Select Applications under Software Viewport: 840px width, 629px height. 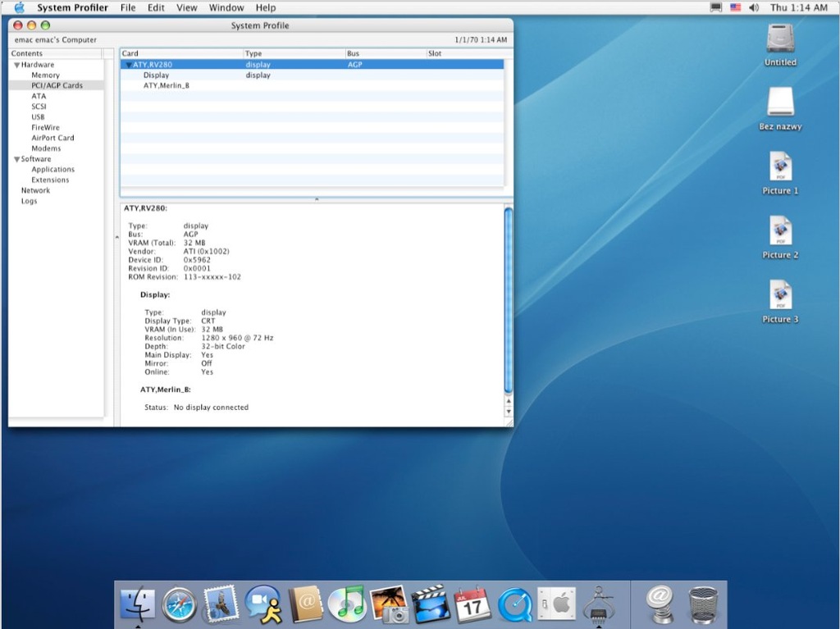coord(53,169)
